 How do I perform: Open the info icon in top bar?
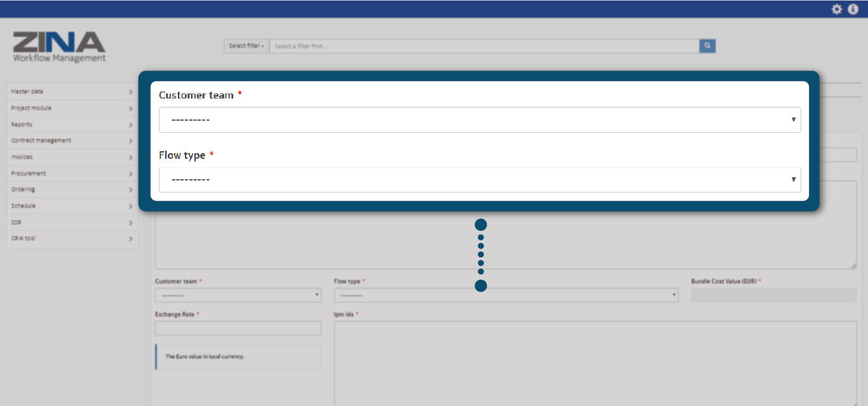tap(853, 9)
